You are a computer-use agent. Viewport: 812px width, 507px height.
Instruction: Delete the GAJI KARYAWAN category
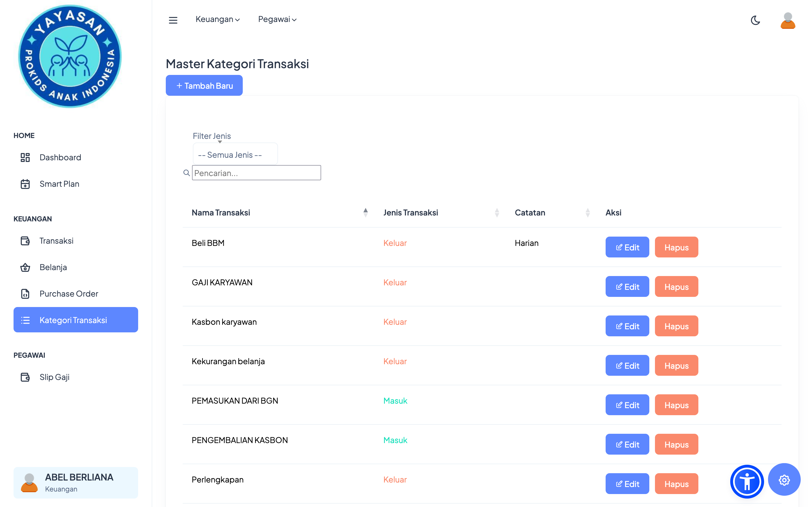click(676, 287)
